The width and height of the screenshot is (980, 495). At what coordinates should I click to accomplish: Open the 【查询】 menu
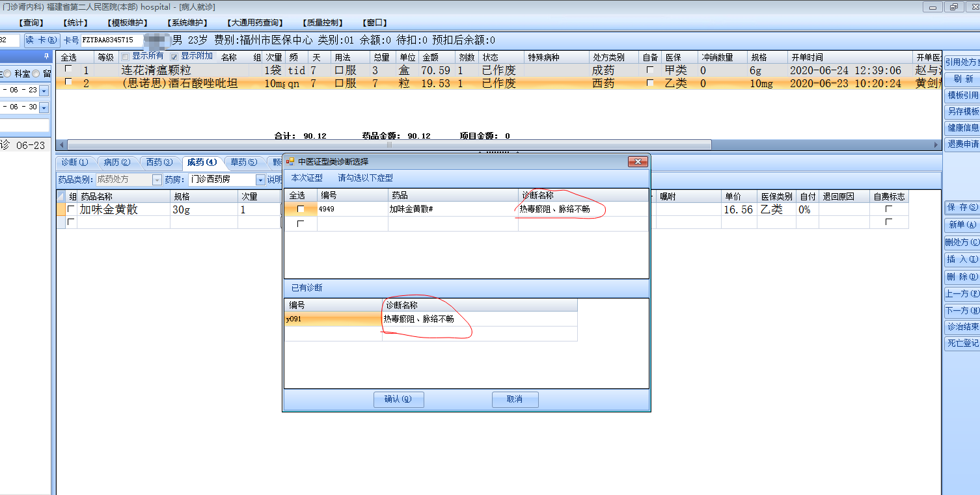point(33,23)
